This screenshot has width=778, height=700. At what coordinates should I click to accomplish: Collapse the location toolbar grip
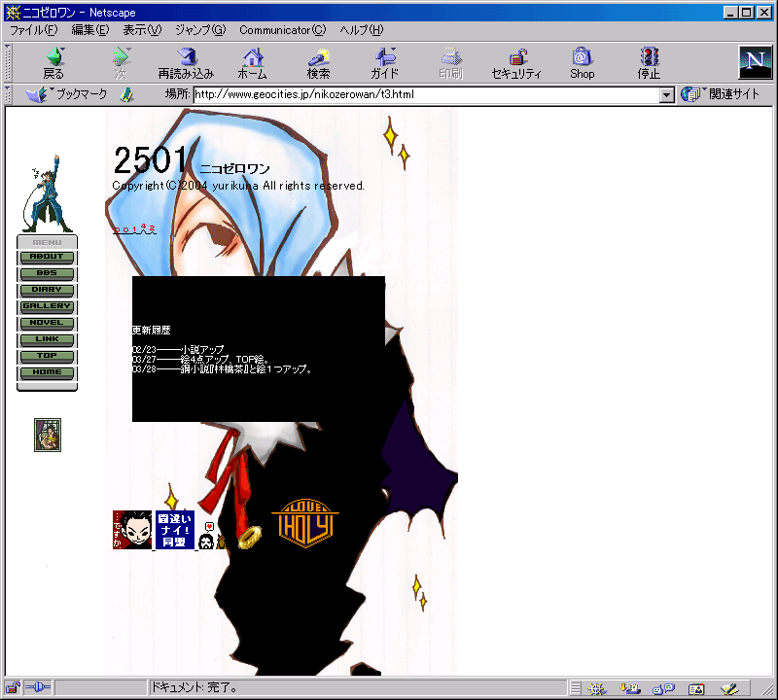(8, 94)
